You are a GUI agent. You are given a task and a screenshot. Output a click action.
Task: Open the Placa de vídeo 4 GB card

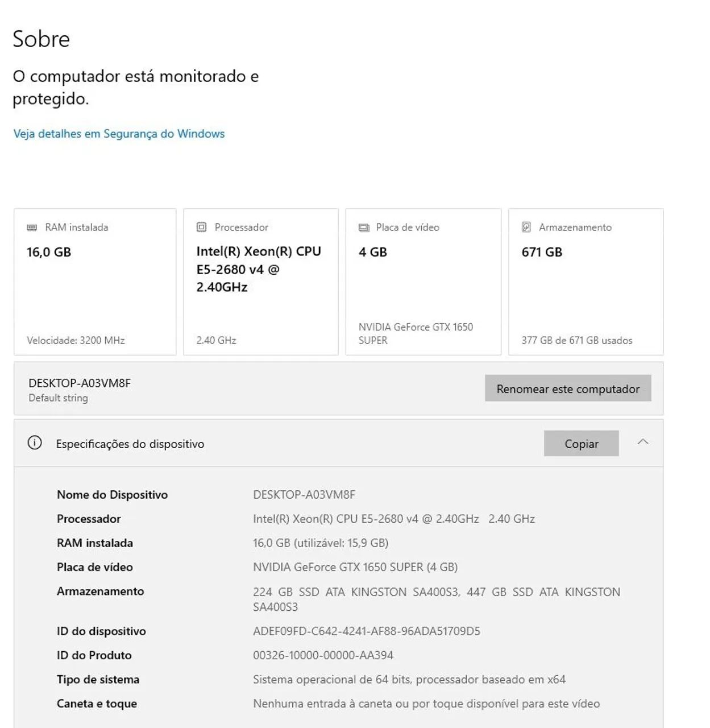(423, 282)
